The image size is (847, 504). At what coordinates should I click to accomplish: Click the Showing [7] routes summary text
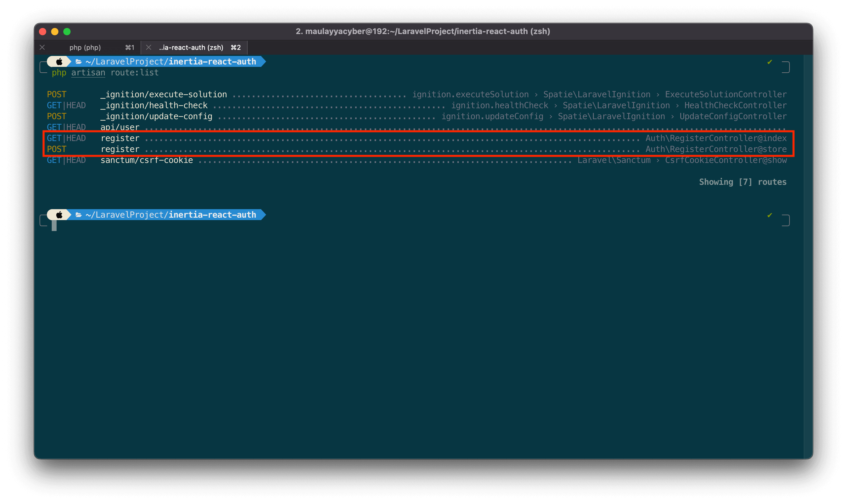(742, 182)
